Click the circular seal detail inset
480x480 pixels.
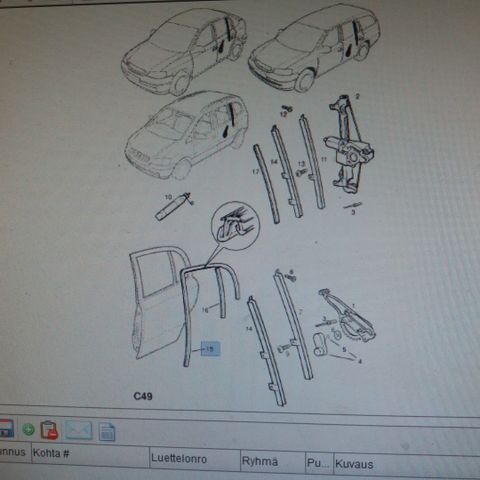pyautogui.click(x=235, y=226)
